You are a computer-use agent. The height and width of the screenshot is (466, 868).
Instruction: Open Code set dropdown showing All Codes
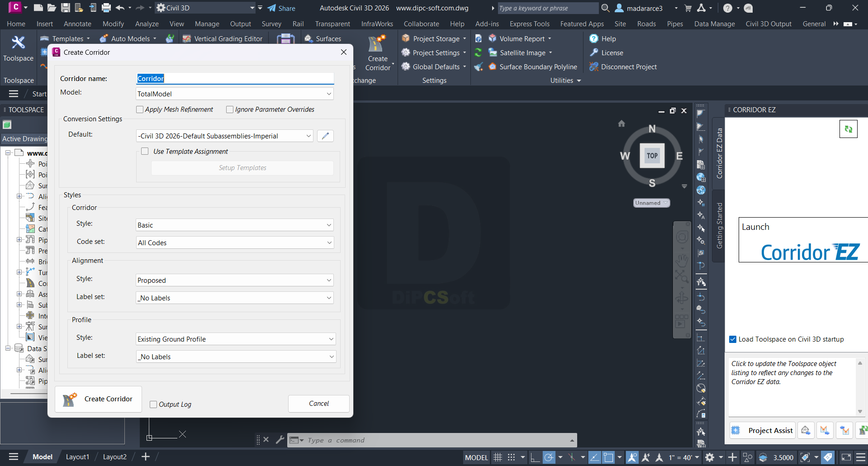pos(235,243)
